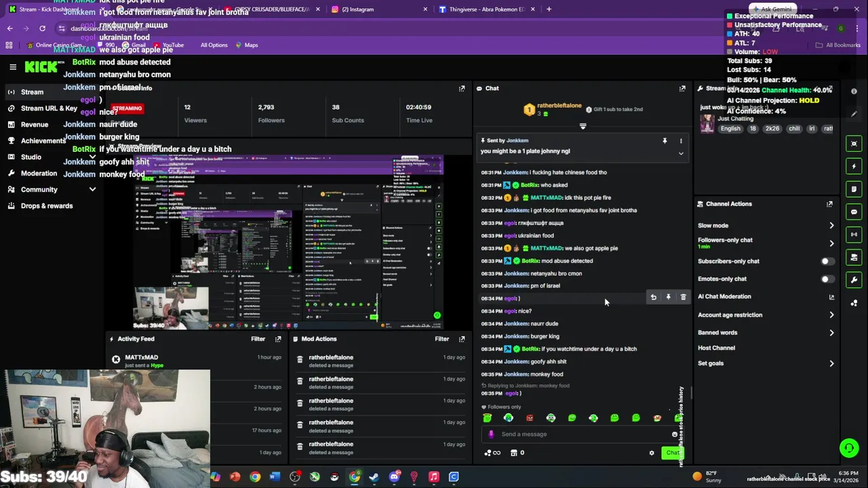This screenshot has height=488, width=868.
Task: Click the broadcast signal shortcut icon
Action: coord(854,235)
